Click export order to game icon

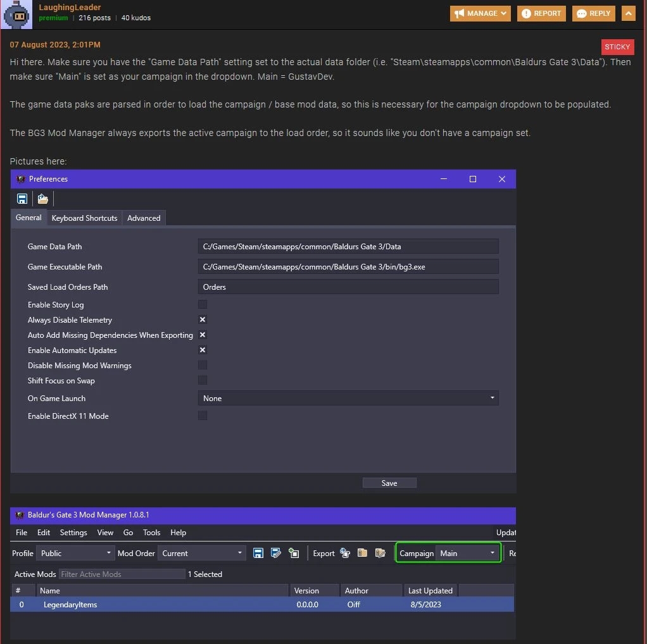point(345,554)
